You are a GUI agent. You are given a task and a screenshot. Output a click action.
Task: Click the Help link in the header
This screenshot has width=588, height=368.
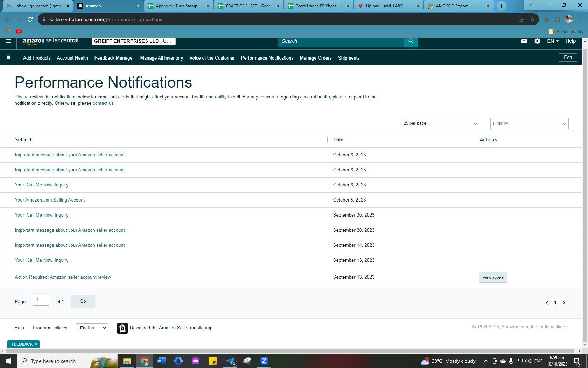coord(570,41)
